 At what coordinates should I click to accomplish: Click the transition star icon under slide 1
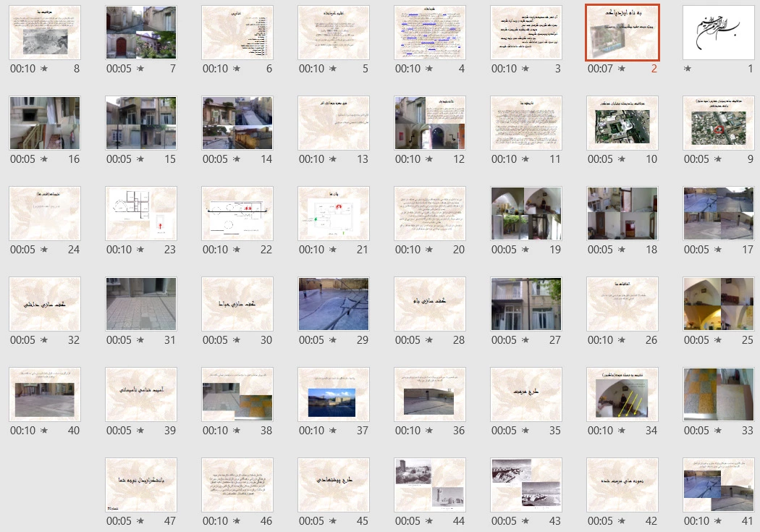point(688,69)
